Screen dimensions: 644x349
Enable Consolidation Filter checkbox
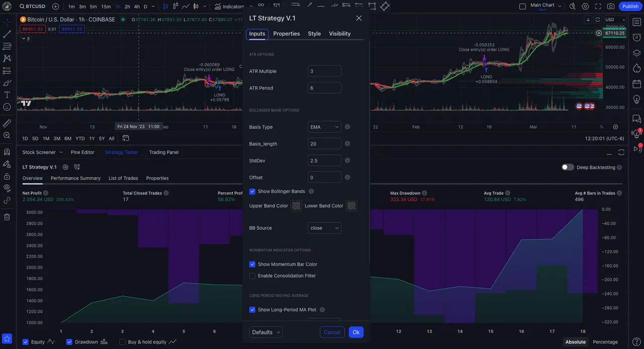coord(252,276)
